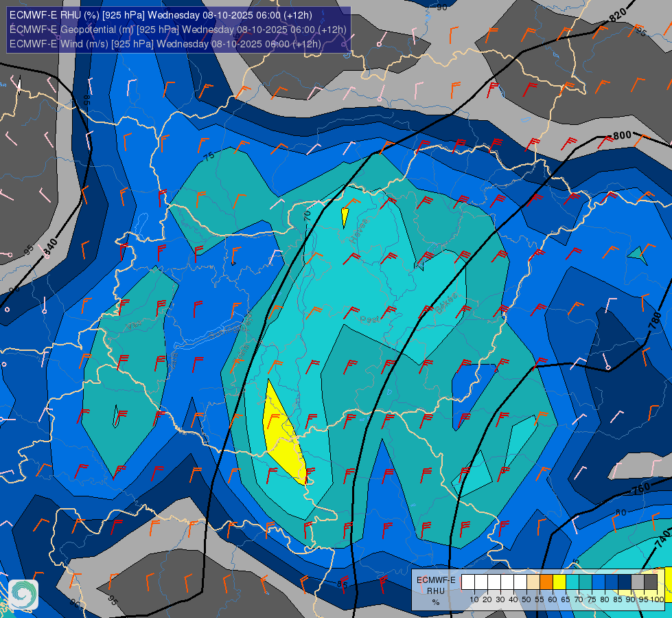This screenshot has width=672, height=618.
Task: Click the light gray 90-95% legend swatch
Action: coord(638,582)
